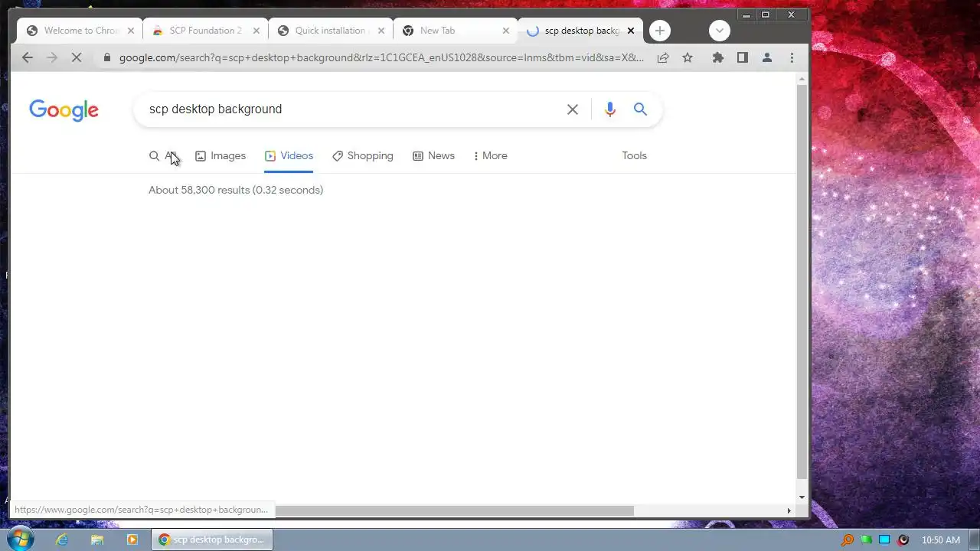Click the blue search magnifier button
Screen dimensions: 980x551
(641, 109)
